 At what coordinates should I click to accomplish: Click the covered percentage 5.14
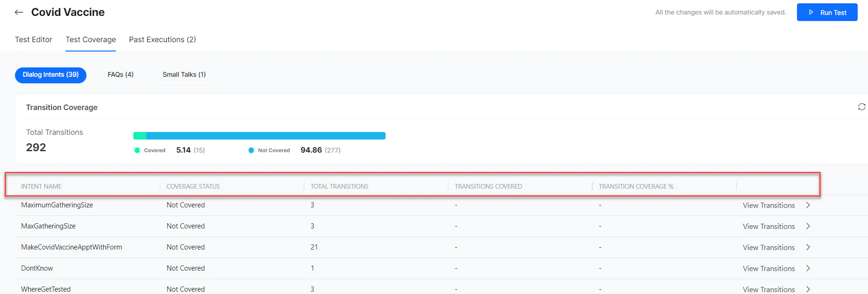pyautogui.click(x=183, y=150)
